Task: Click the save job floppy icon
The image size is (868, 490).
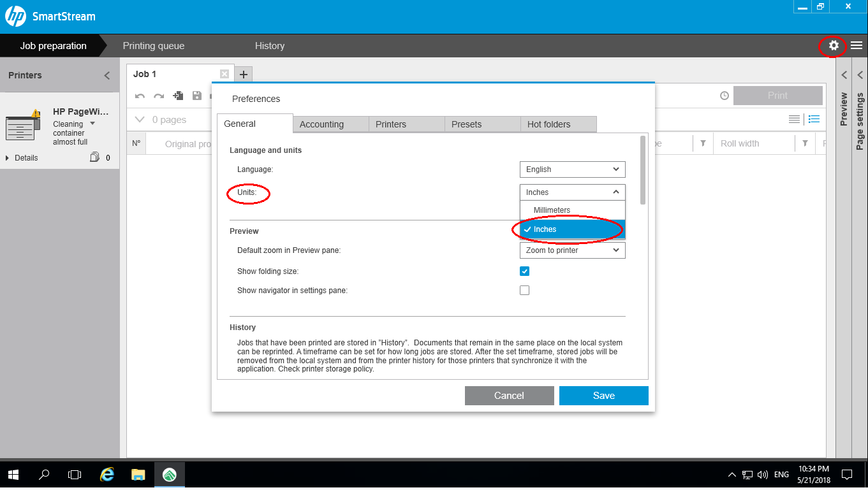Action: (x=196, y=96)
